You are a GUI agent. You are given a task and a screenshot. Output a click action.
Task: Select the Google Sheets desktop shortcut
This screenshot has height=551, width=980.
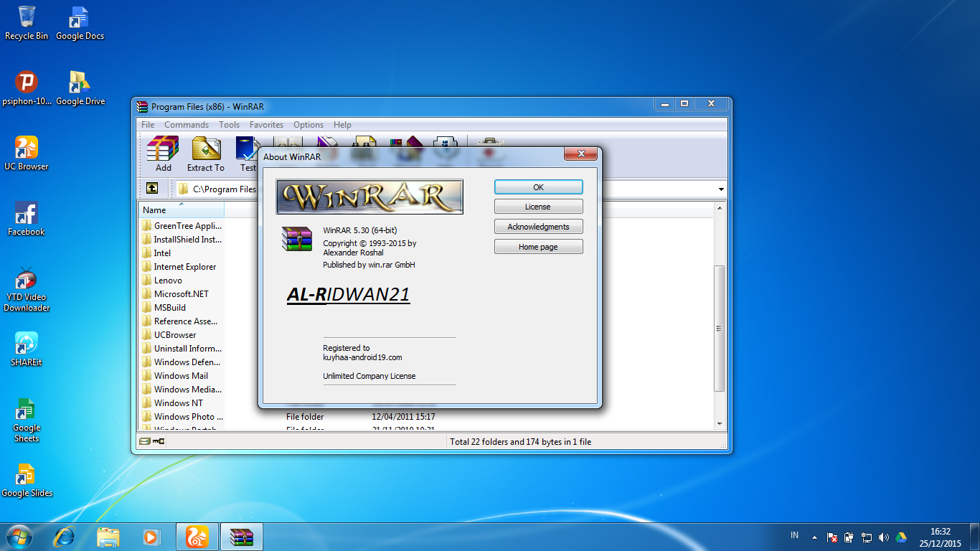27,420
